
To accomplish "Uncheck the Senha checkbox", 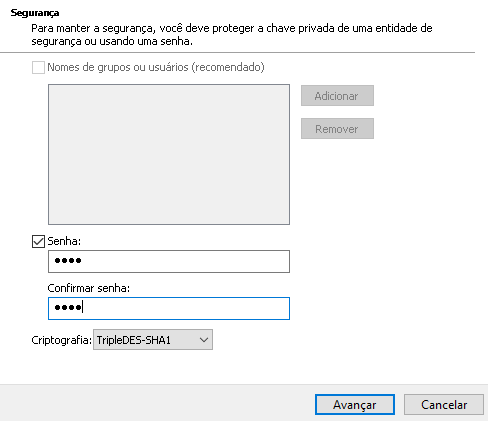I will [38, 241].
